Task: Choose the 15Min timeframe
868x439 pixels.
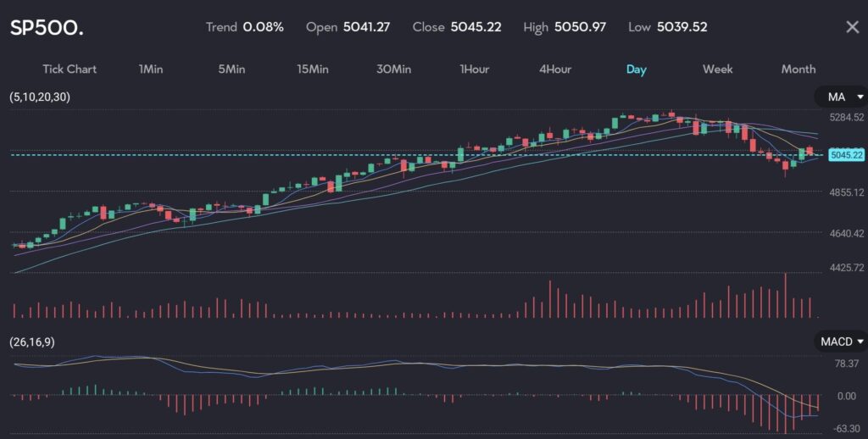Action: (x=312, y=69)
